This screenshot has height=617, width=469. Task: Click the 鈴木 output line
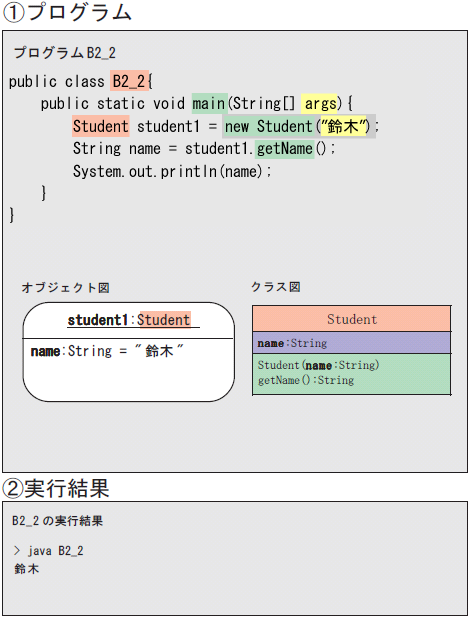pyautogui.click(x=26, y=569)
